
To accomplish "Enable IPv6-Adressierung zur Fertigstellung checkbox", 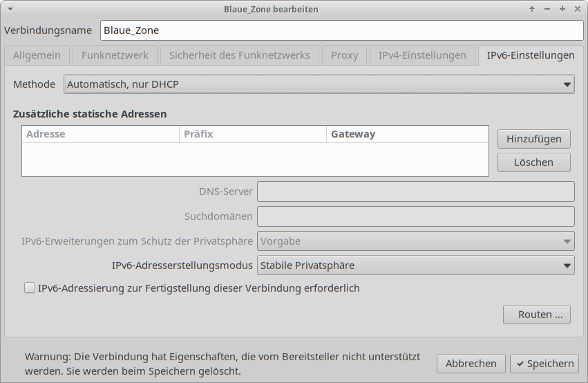I will (x=30, y=288).
